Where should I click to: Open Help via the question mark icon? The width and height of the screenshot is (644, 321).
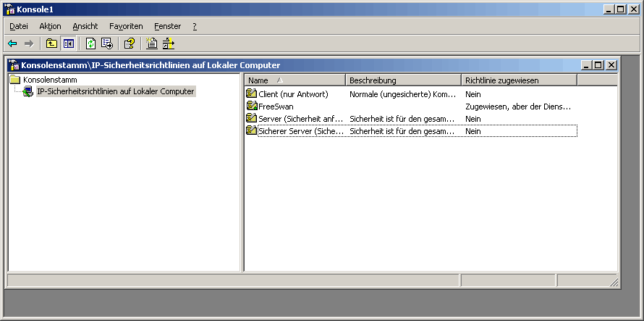point(130,43)
